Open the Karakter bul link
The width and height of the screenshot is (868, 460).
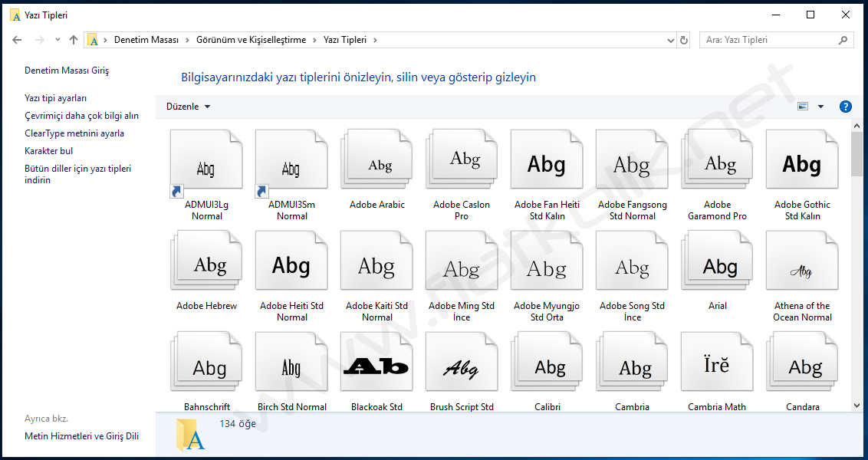49,150
